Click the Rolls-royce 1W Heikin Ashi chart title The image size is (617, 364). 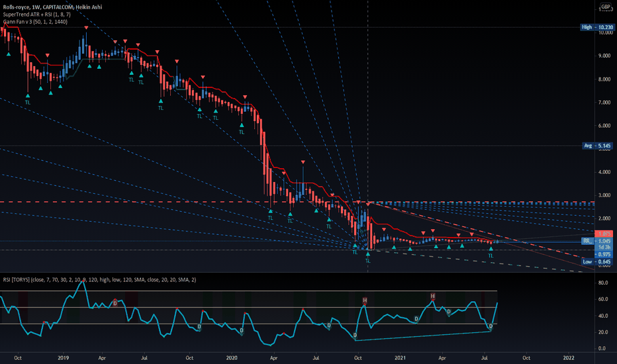pos(52,7)
